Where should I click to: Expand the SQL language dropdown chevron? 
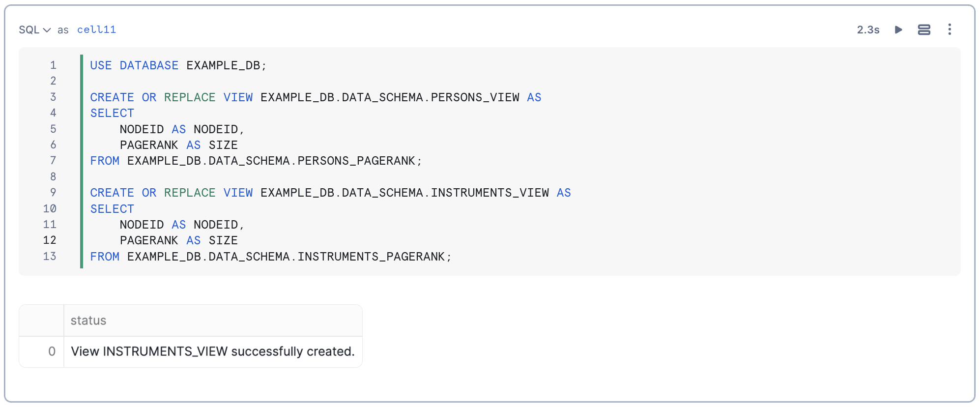[x=47, y=30]
